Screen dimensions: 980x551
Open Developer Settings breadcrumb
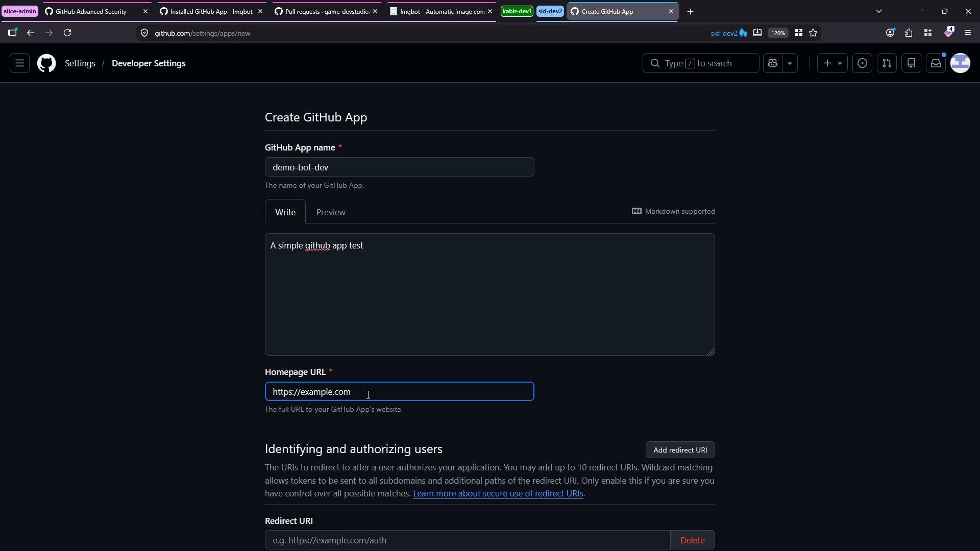149,63
